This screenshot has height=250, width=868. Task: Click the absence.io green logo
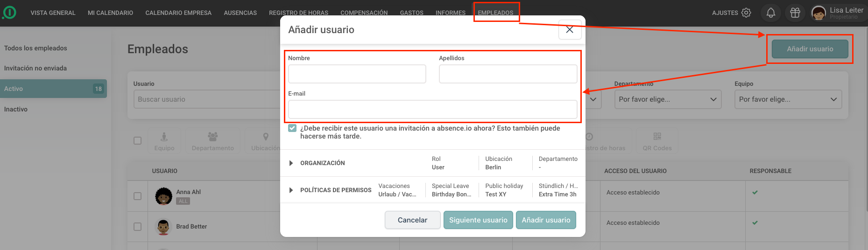[9, 13]
